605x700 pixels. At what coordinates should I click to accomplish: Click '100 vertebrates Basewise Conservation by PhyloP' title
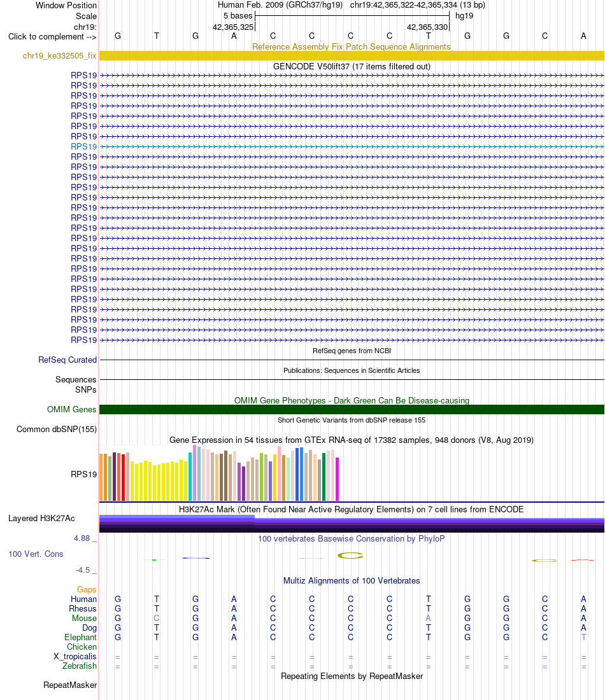coord(351,539)
